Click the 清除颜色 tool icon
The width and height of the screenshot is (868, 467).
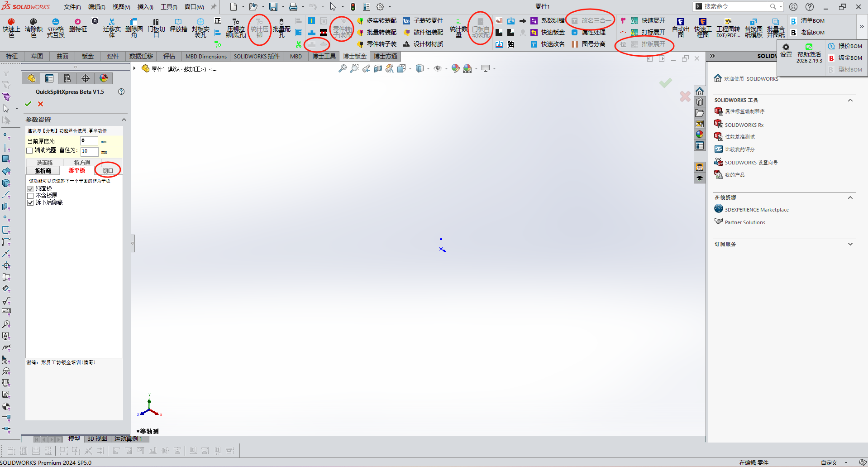pyautogui.click(x=33, y=22)
